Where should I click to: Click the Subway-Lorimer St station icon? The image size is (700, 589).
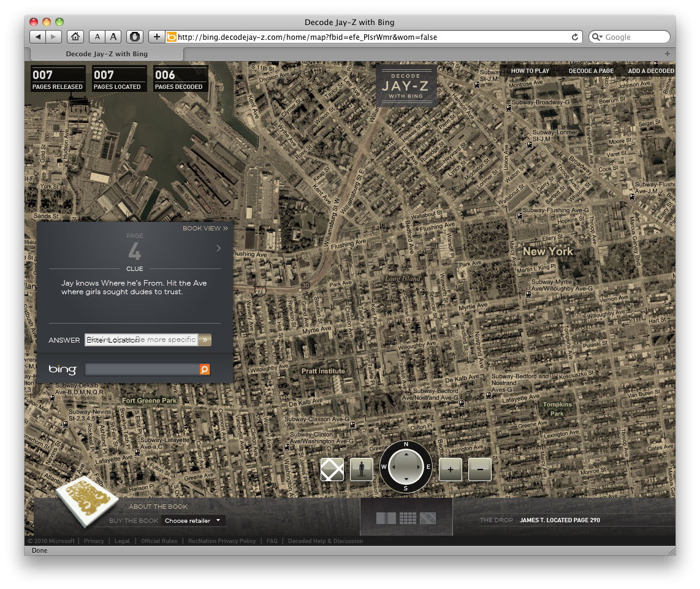pos(530,145)
